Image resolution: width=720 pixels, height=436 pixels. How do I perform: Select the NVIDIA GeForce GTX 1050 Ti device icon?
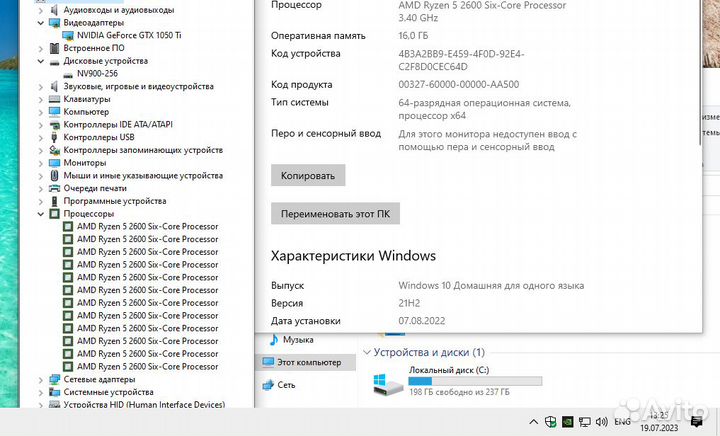[x=68, y=35]
